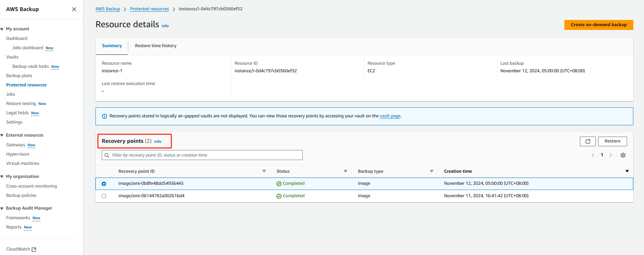
Task: Click the Last backup date value
Action: coord(542,71)
